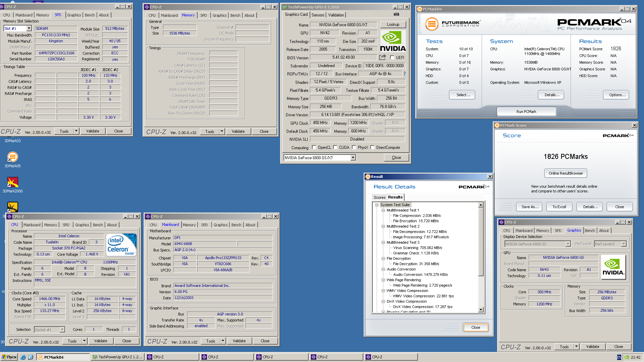This screenshot has width=644, height=362.
Task: Click GPU-Z window title bar icon
Action: coord(284,7)
